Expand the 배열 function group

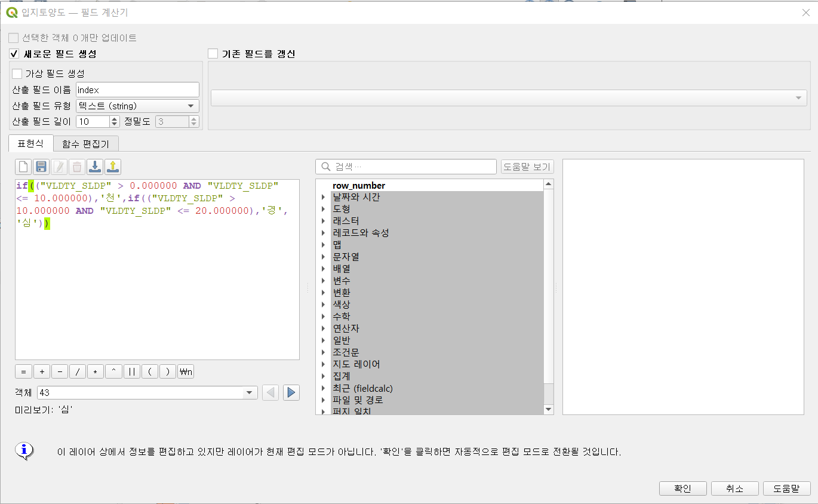pos(324,269)
